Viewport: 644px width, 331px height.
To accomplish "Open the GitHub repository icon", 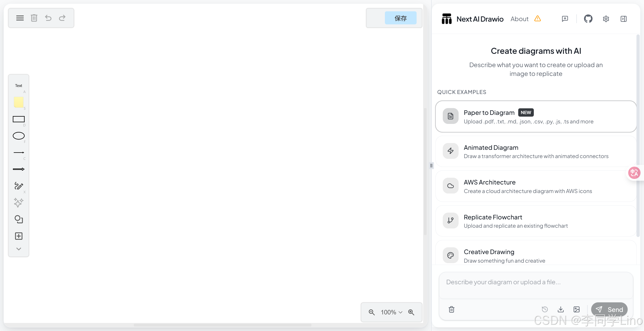I will point(588,19).
